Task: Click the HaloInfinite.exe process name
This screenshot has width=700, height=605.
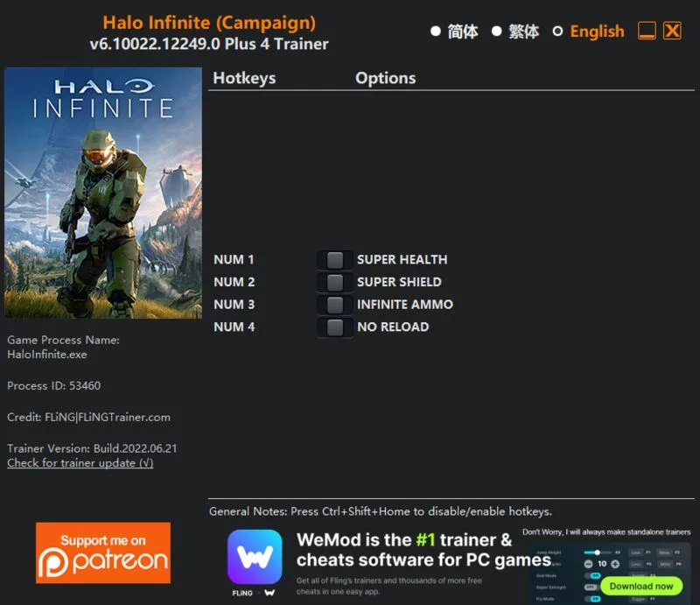Action: coord(47,355)
